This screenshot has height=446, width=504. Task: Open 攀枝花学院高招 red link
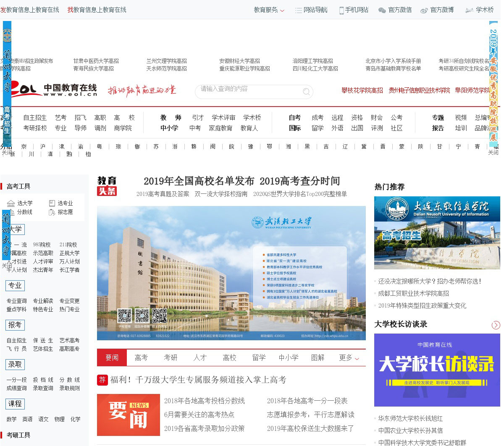click(x=362, y=91)
